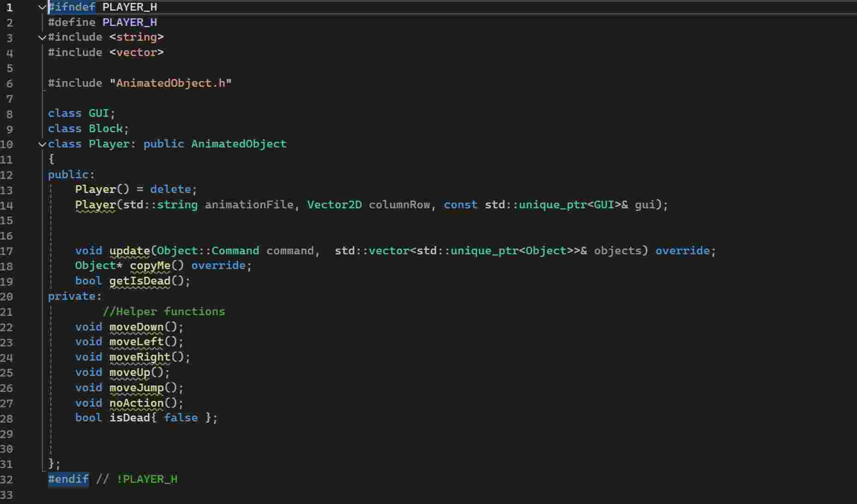857x504 pixels.
Task: Place the cursor on "<vector>" include
Action: click(136, 53)
